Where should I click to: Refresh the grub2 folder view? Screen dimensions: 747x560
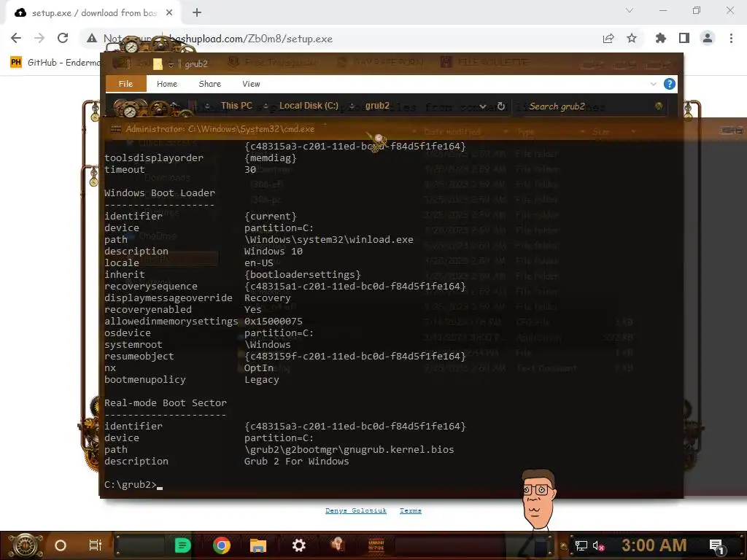coord(500,106)
